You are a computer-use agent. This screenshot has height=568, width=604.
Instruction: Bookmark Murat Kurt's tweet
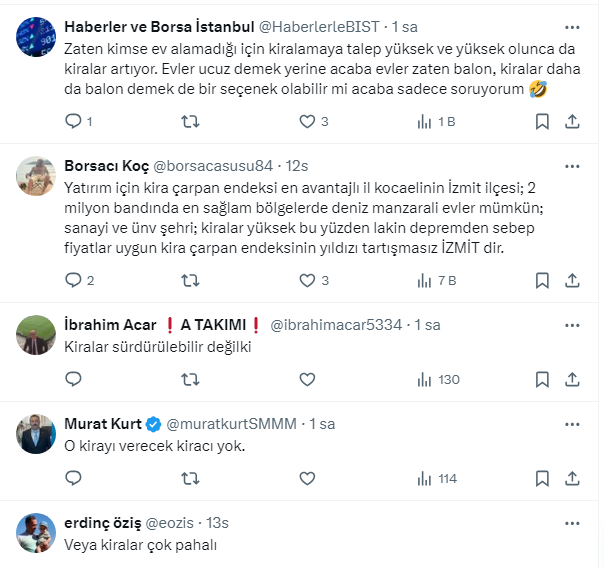coord(541,479)
